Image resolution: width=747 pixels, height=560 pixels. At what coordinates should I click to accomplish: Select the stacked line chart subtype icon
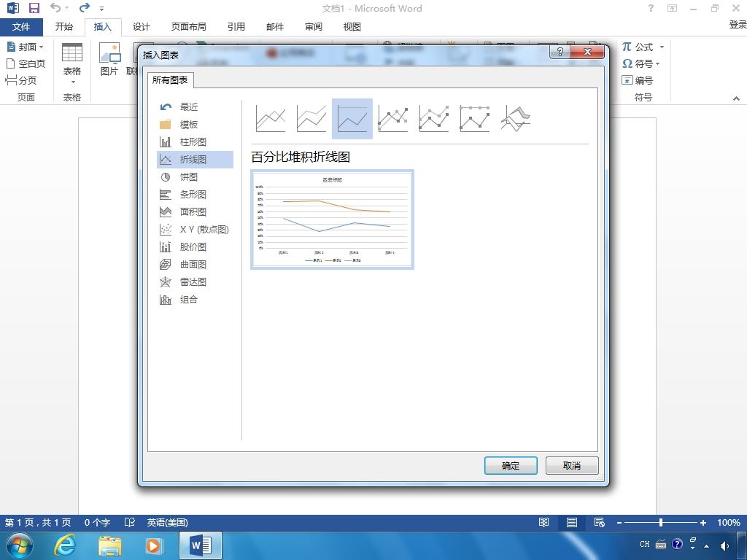click(x=311, y=119)
